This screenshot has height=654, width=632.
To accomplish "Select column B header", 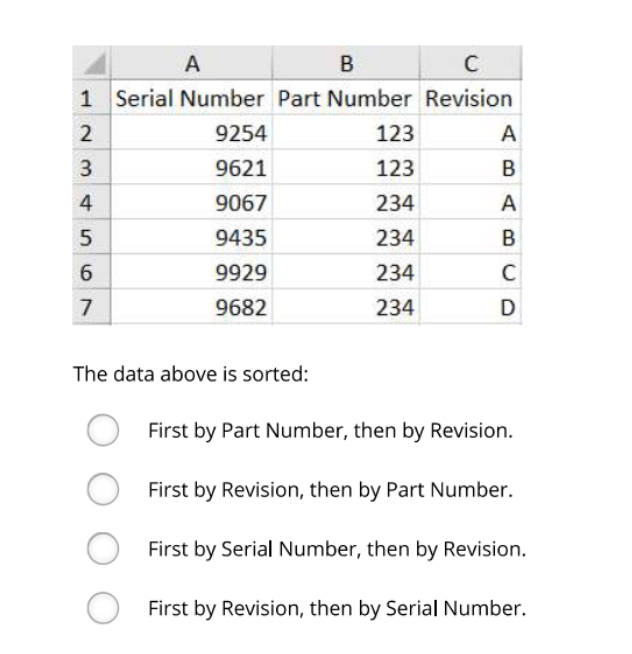I will tap(346, 64).
